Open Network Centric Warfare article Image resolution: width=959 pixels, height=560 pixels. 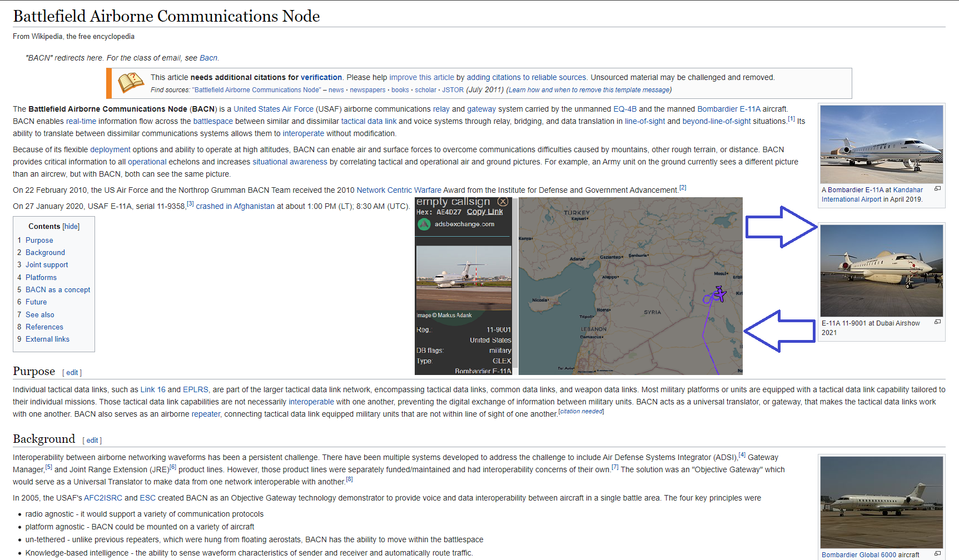tap(399, 191)
